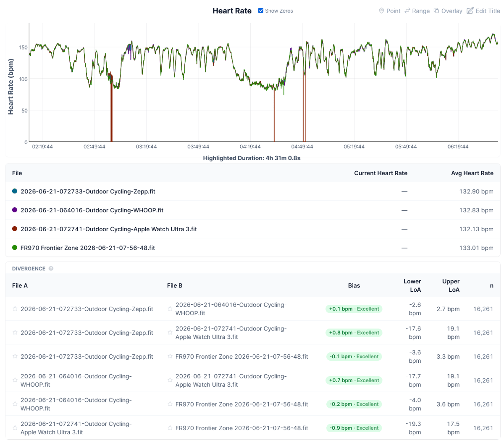504x441 pixels.
Task: Click the Range arrows icon
Action: click(x=407, y=11)
